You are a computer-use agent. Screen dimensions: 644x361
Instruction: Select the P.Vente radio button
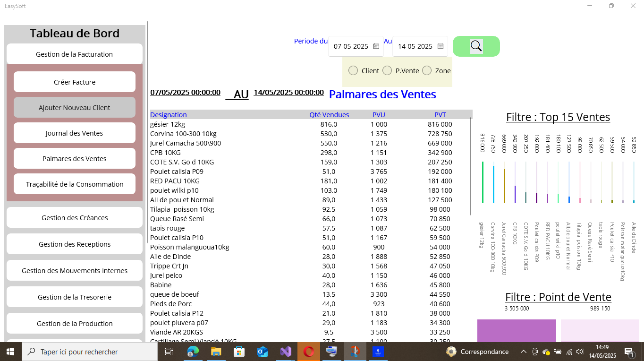click(x=387, y=71)
